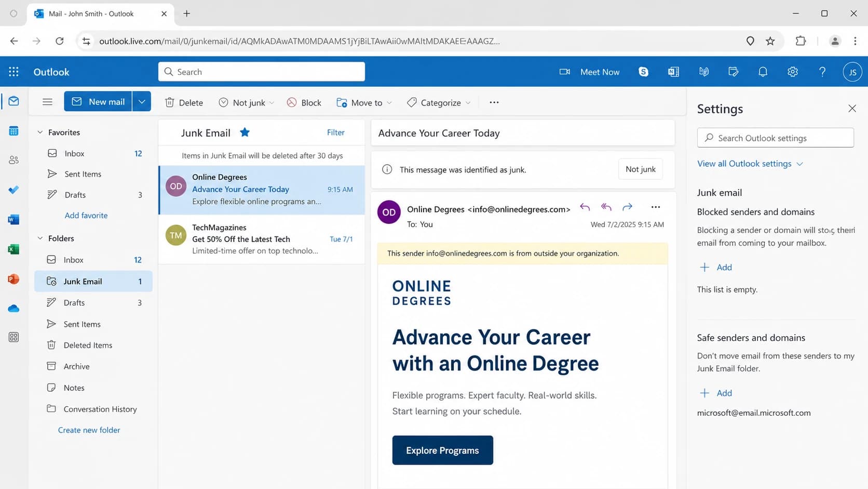The image size is (868, 489).
Task: Toggle the Junk Email favorite star
Action: tap(245, 133)
